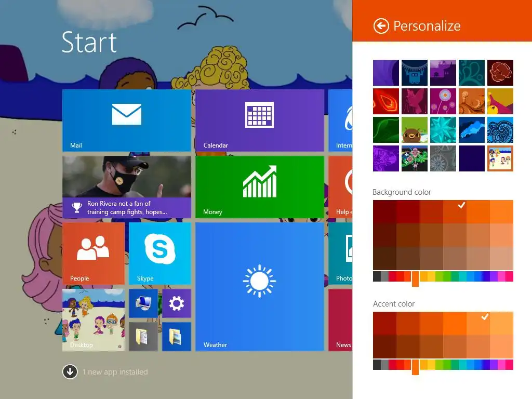Open the Help+Tips tile

click(340, 187)
